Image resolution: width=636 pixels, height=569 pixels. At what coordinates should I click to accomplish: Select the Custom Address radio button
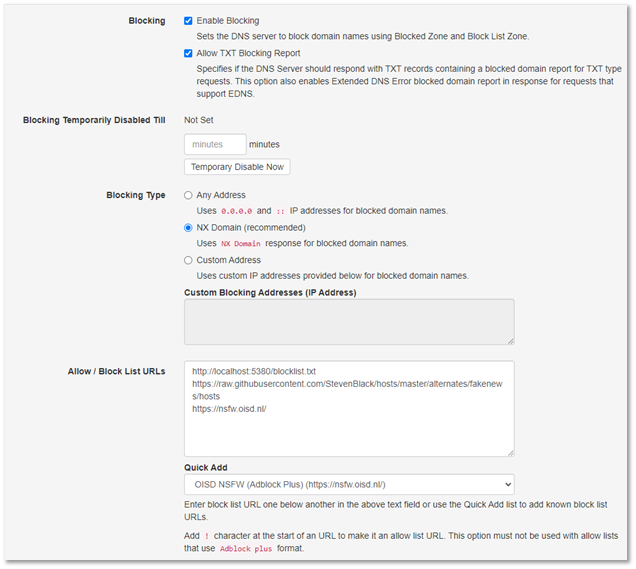tap(189, 260)
